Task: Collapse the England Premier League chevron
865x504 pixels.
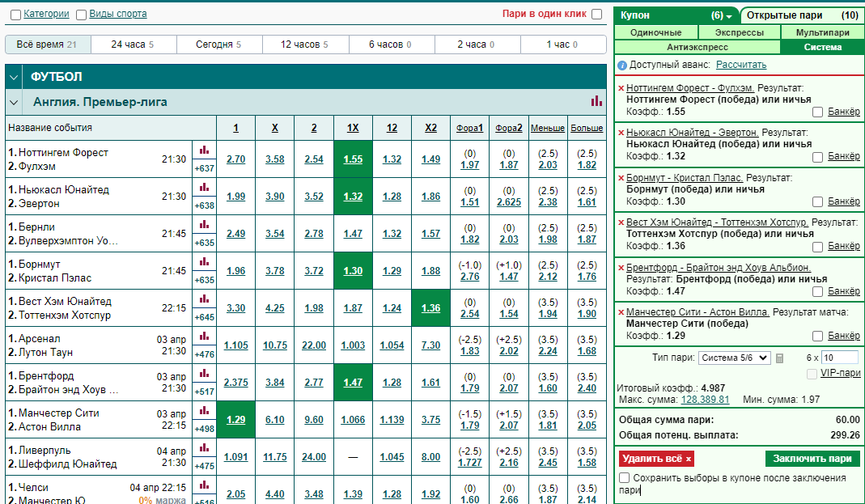Action: (14, 102)
